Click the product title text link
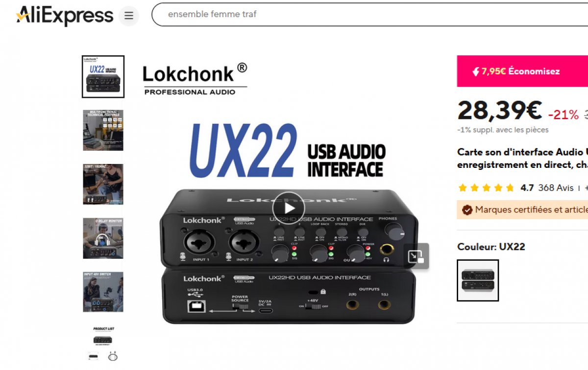This screenshot has width=588, height=370. [522, 159]
